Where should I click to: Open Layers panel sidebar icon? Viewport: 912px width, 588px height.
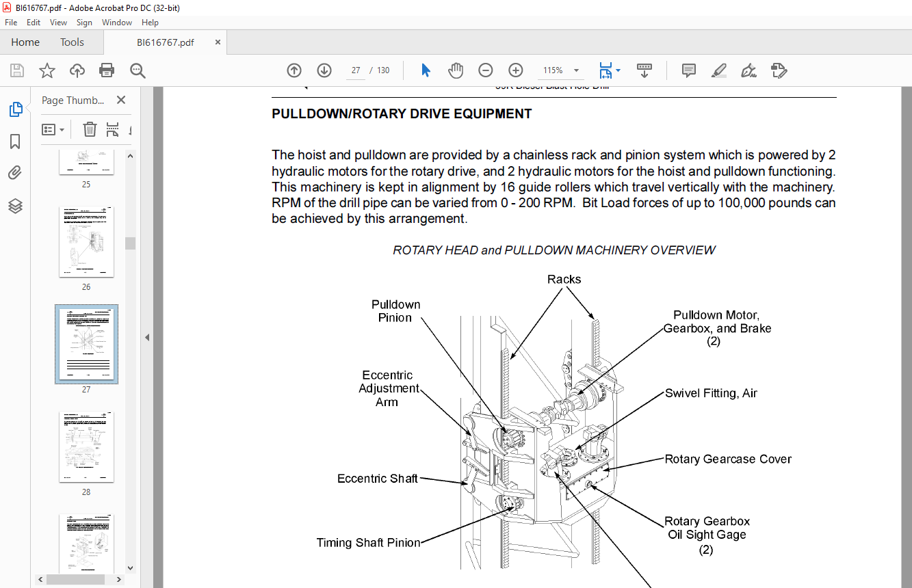click(x=15, y=206)
